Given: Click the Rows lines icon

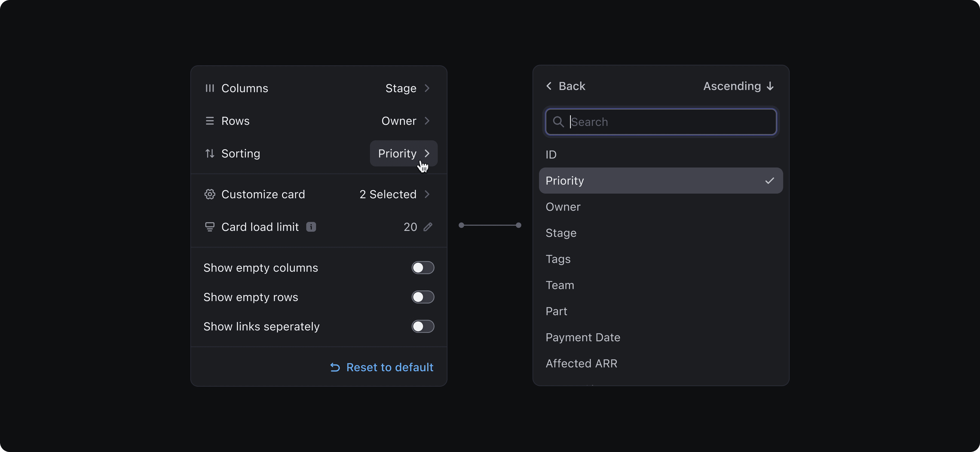Looking at the screenshot, I should pos(210,121).
